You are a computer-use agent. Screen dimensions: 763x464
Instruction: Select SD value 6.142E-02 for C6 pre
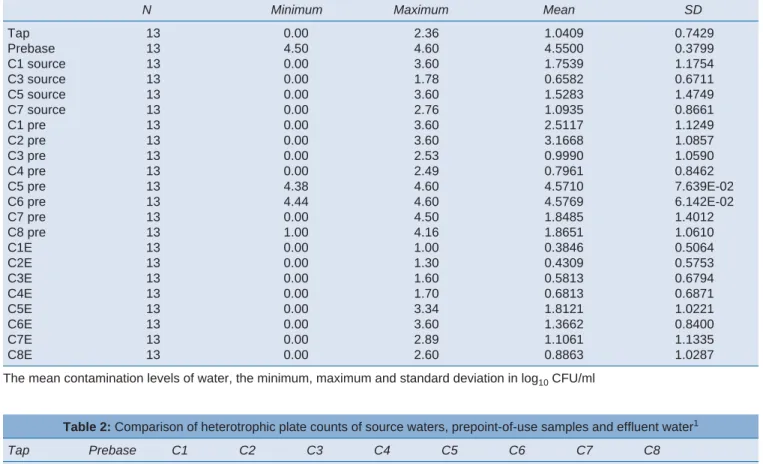point(704,202)
